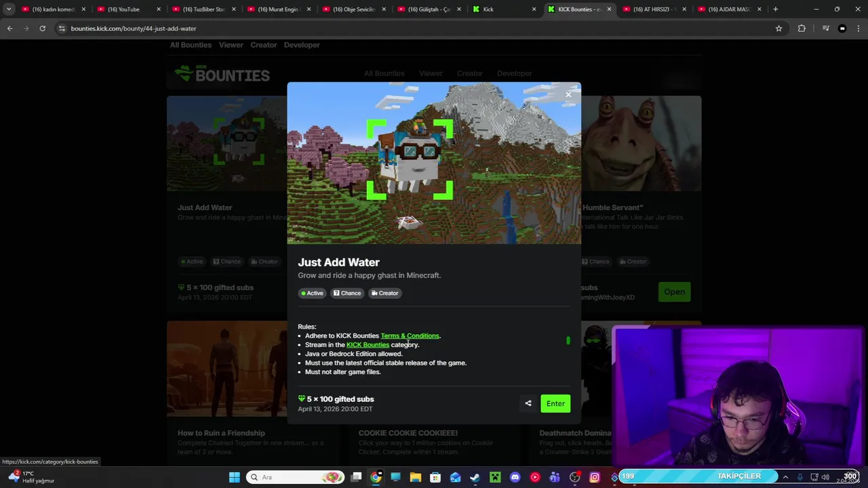The height and width of the screenshot is (488, 868).
Task: Open the Windows Start menu
Action: coord(234,477)
